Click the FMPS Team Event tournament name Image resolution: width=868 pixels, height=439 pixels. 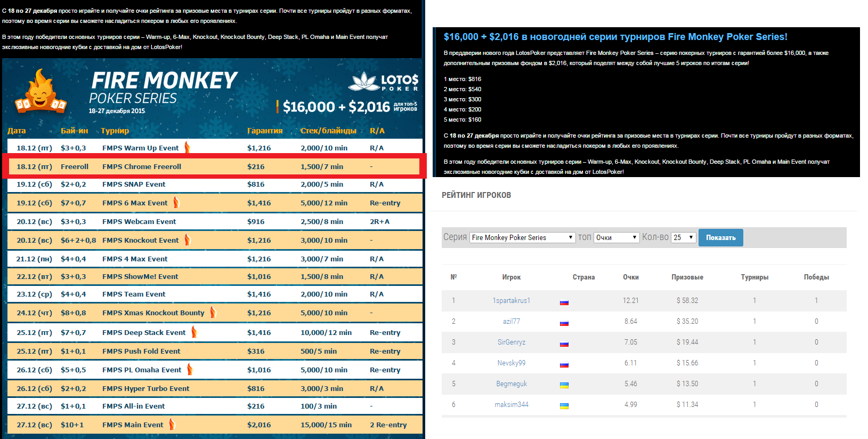tap(134, 294)
